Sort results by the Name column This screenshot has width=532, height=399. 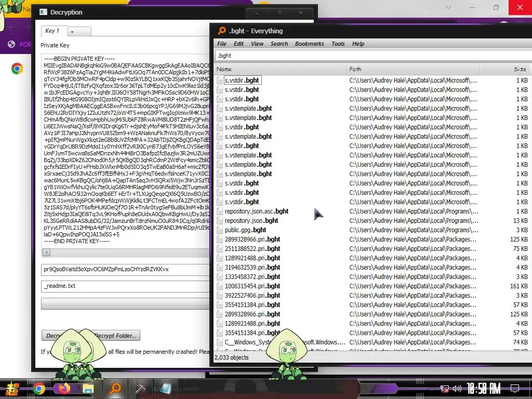pyautogui.click(x=280, y=69)
